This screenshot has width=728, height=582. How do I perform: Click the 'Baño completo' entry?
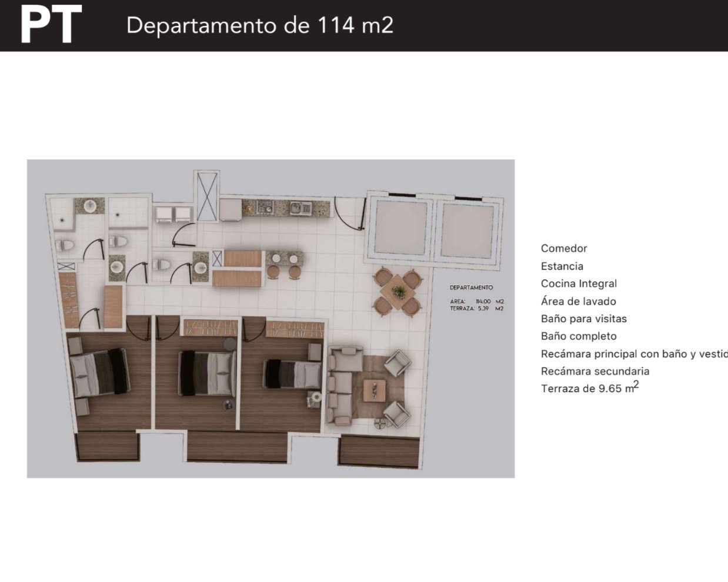tap(579, 336)
